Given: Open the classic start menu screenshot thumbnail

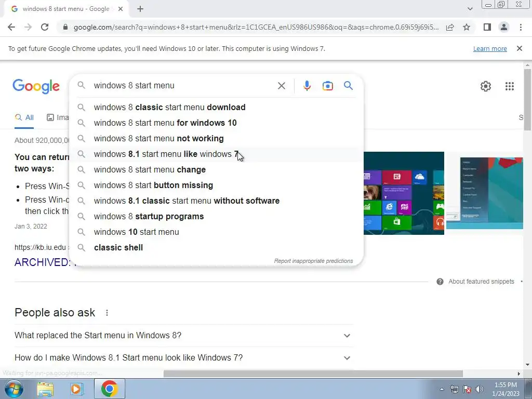Looking at the screenshot, I should tap(485, 193).
